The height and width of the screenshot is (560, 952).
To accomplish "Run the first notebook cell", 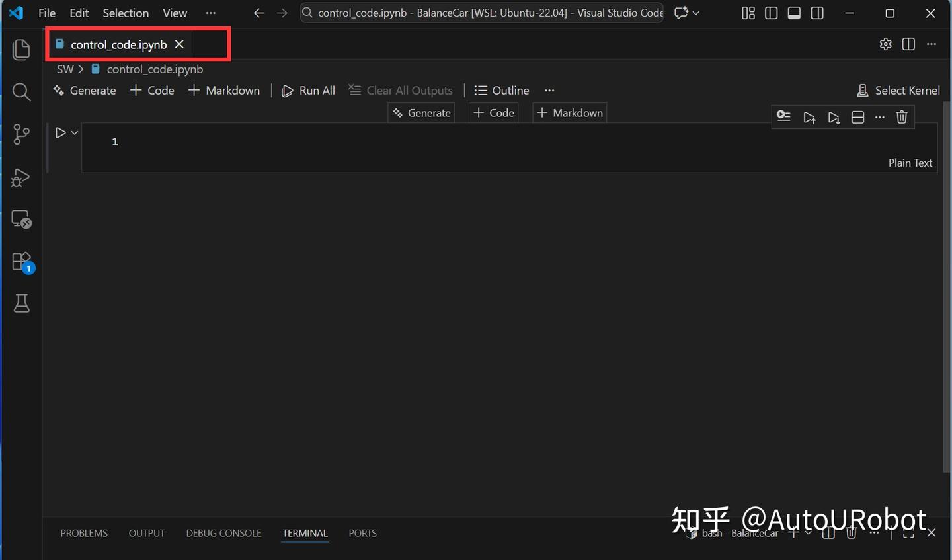I will [60, 132].
